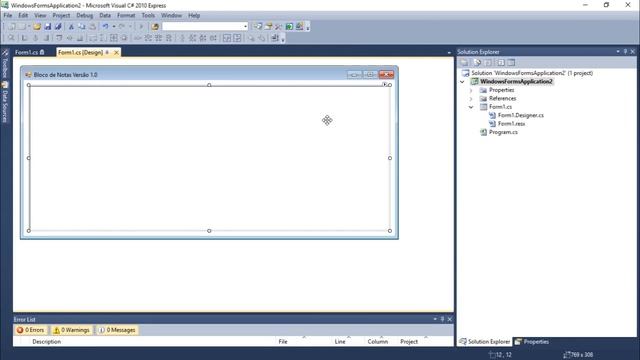
Task: Click the Open File folder icon
Action: (x=37, y=27)
